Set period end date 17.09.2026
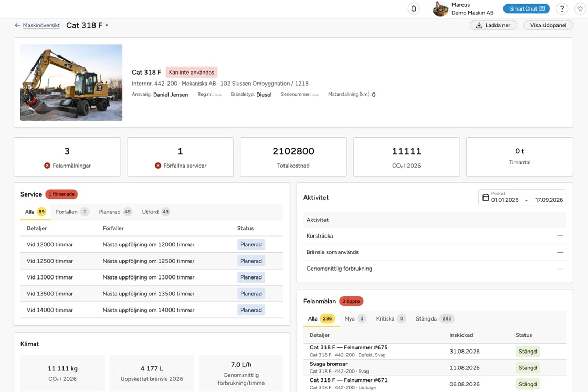 [549, 200]
